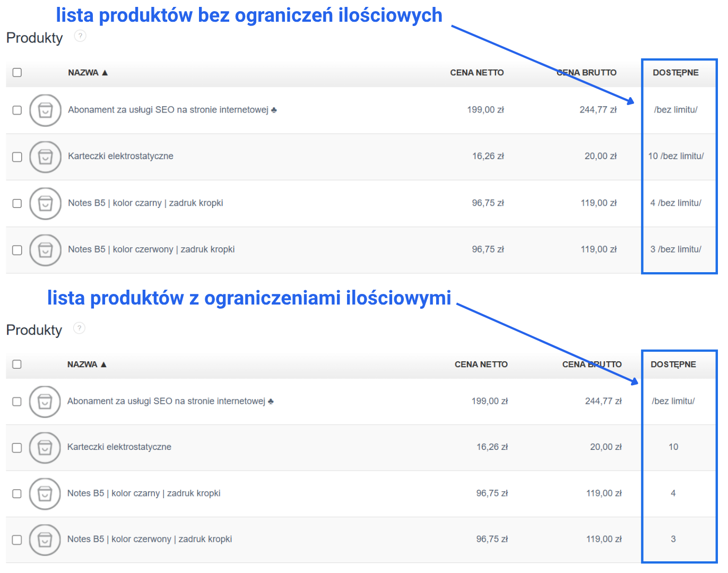Click the product icon for SEO subscription in lower list
The height and width of the screenshot is (573, 728).
[x=45, y=402]
